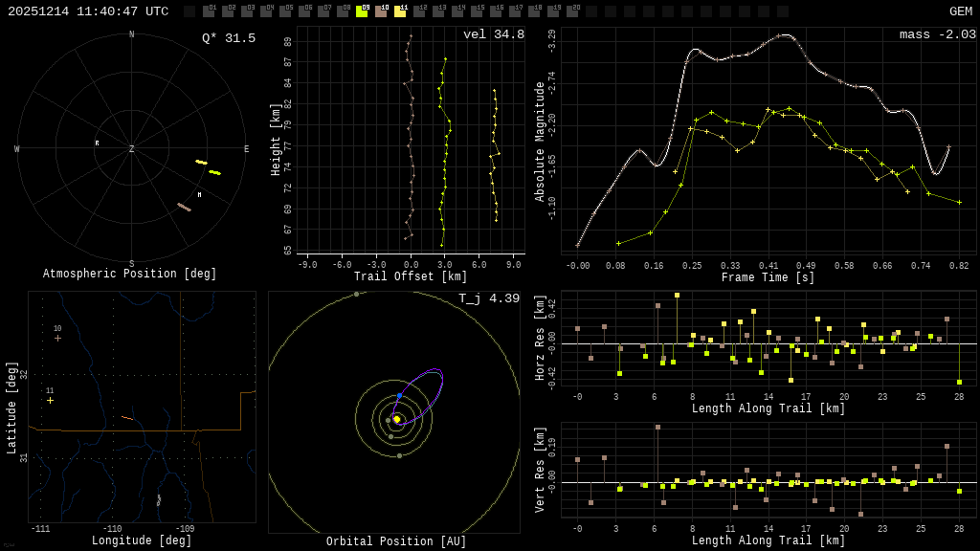Click the vel 34.8 velocity readout
The image size is (980, 551).
[x=493, y=34]
